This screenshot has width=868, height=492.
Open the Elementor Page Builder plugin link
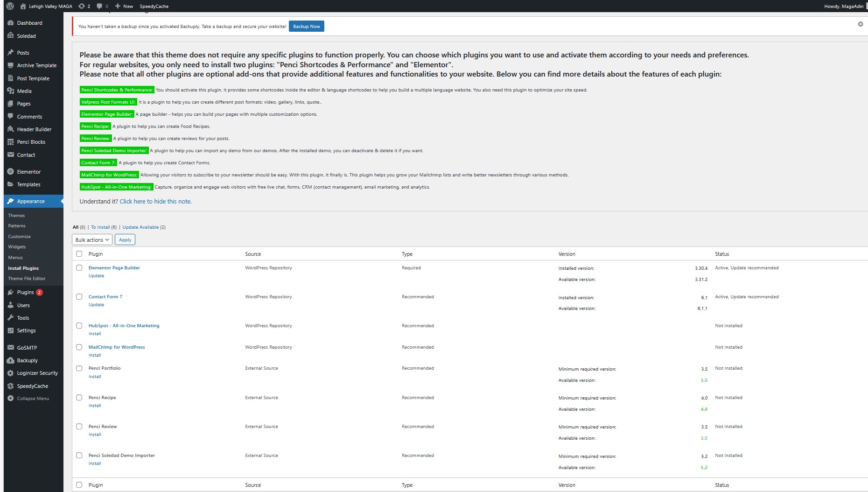[x=114, y=268]
